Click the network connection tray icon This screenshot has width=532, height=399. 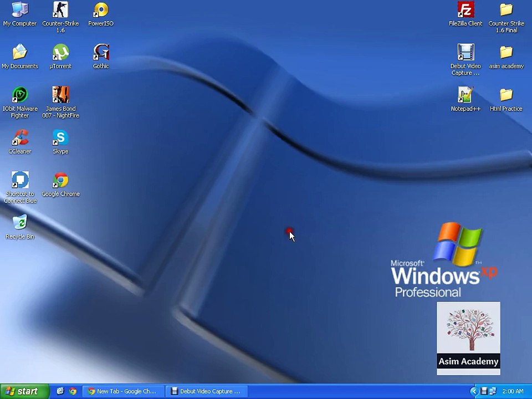point(492,391)
